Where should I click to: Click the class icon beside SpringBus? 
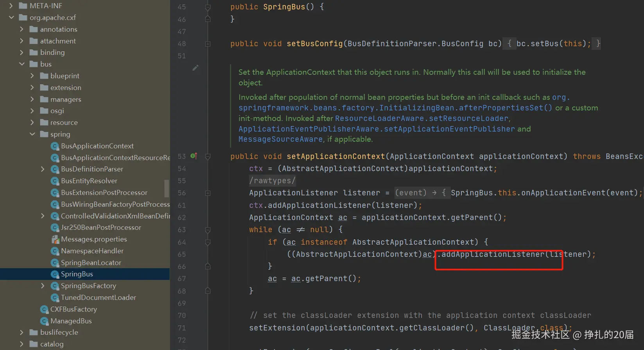tap(55, 274)
